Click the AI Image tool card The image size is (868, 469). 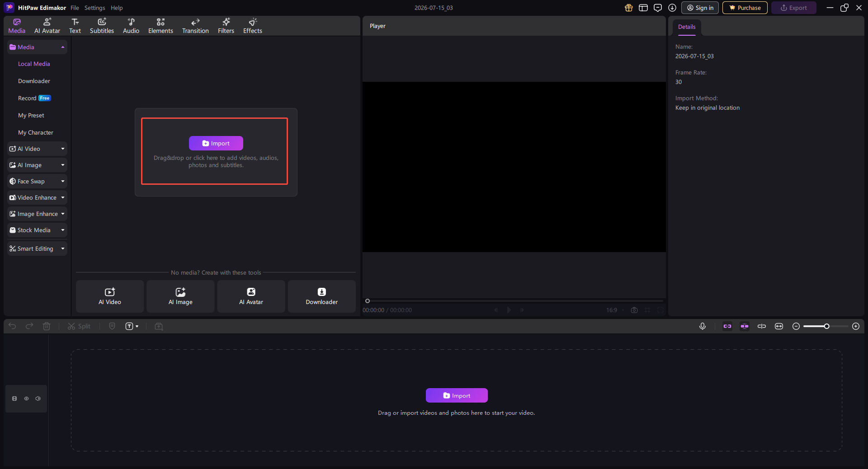180,296
